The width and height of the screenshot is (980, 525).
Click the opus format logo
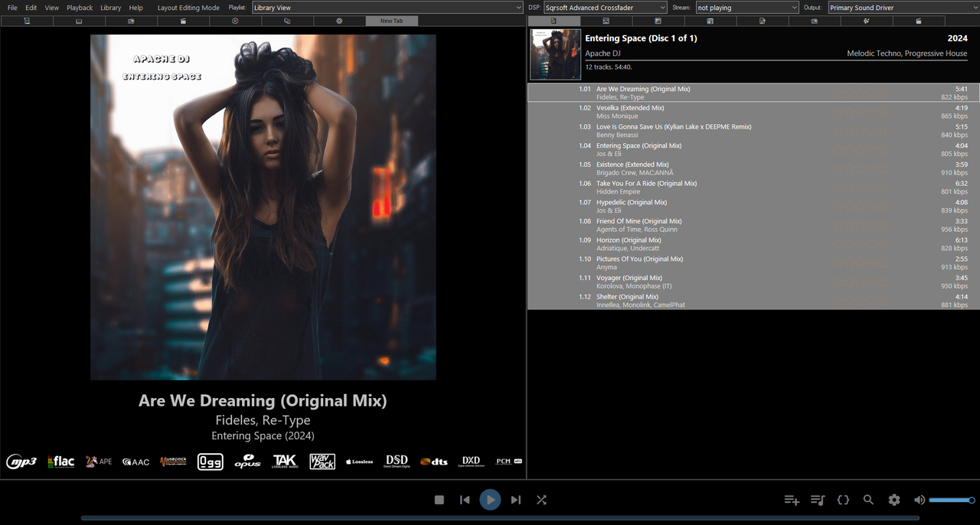pos(247,461)
